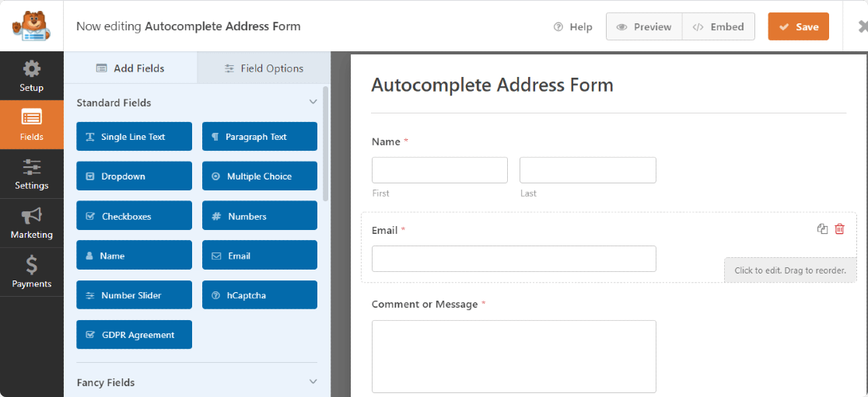Add a GDPR Agreement field
Image resolution: width=868 pixels, height=397 pixels.
coord(134,335)
